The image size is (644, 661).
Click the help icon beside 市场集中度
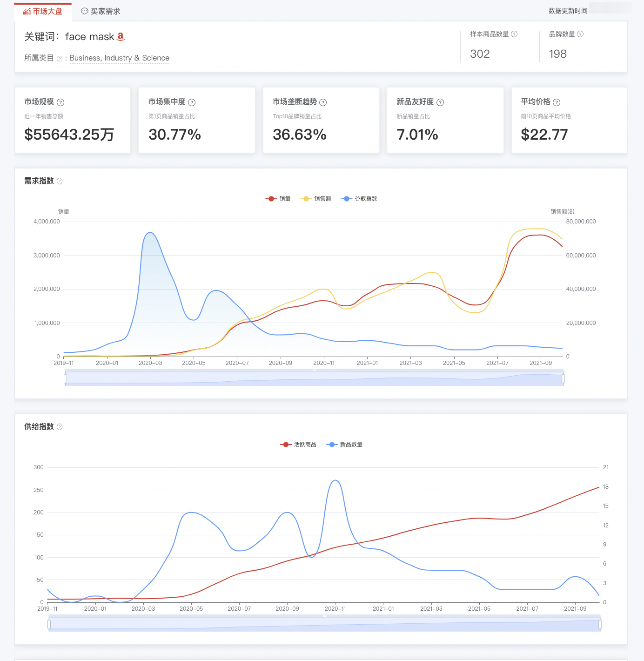pyautogui.click(x=192, y=102)
